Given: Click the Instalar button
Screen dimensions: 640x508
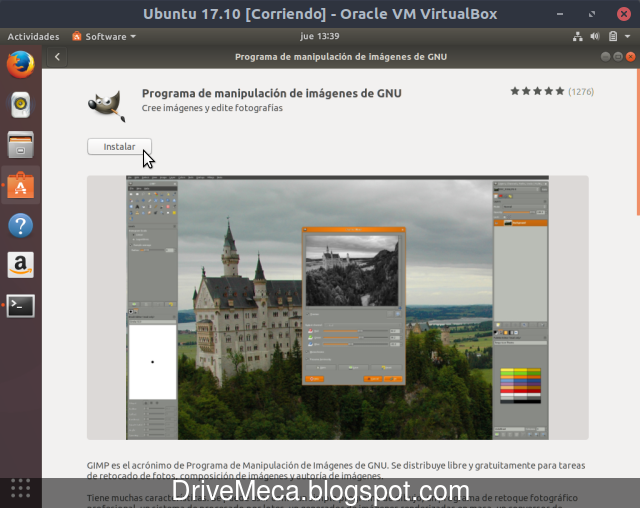Looking at the screenshot, I should point(119,146).
